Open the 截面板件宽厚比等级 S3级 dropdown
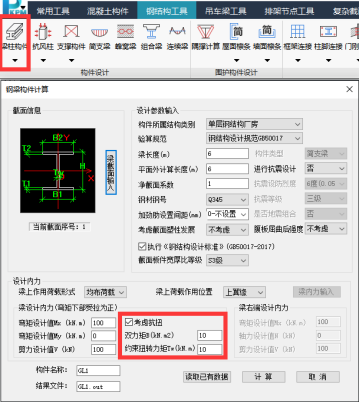The width and height of the screenshot is (360, 402). point(227,260)
